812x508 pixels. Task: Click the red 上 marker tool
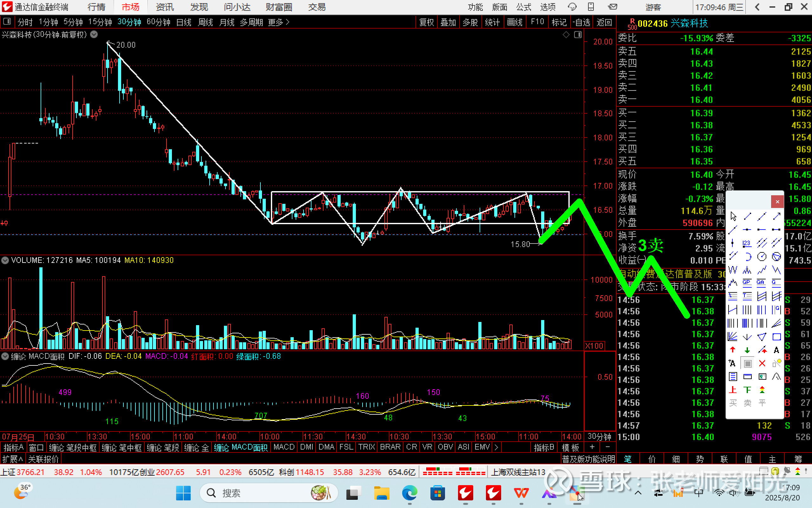[733, 390]
